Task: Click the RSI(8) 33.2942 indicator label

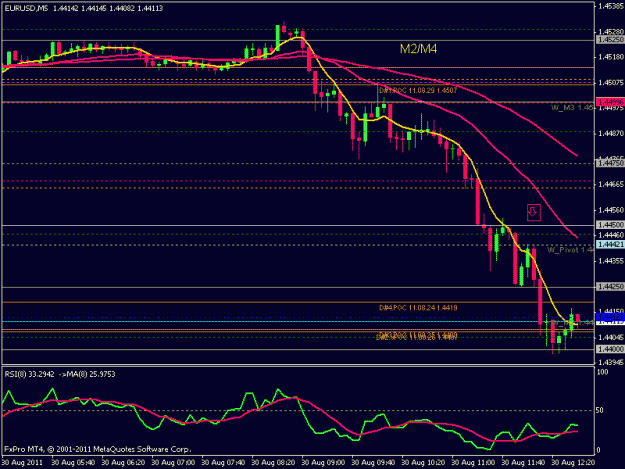Action: pos(29,374)
